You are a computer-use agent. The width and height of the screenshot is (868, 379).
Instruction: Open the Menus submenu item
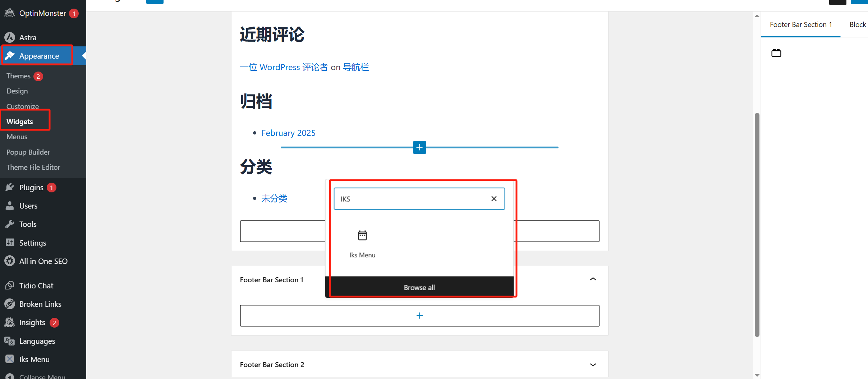(x=17, y=137)
